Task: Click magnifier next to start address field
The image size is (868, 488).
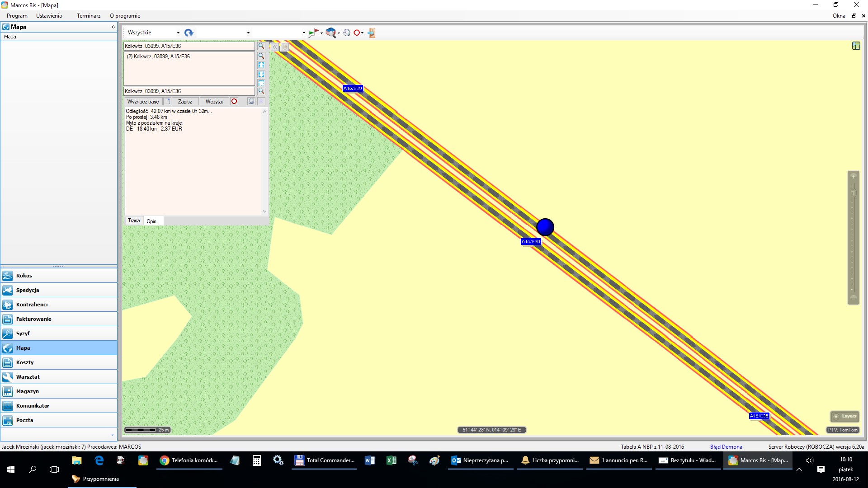Action: 261,46
